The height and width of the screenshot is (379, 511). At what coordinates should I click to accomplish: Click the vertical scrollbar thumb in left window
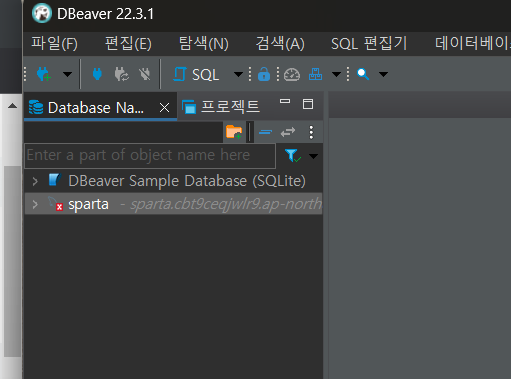pos(12,261)
